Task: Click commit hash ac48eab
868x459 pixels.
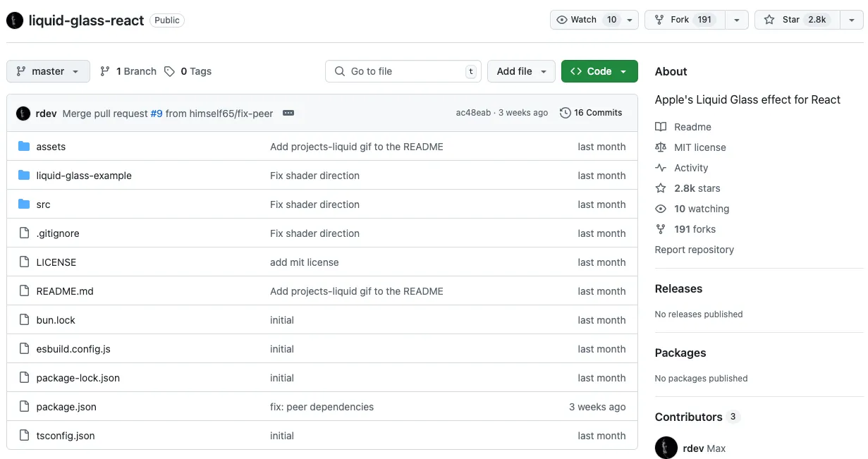Action: (x=472, y=112)
